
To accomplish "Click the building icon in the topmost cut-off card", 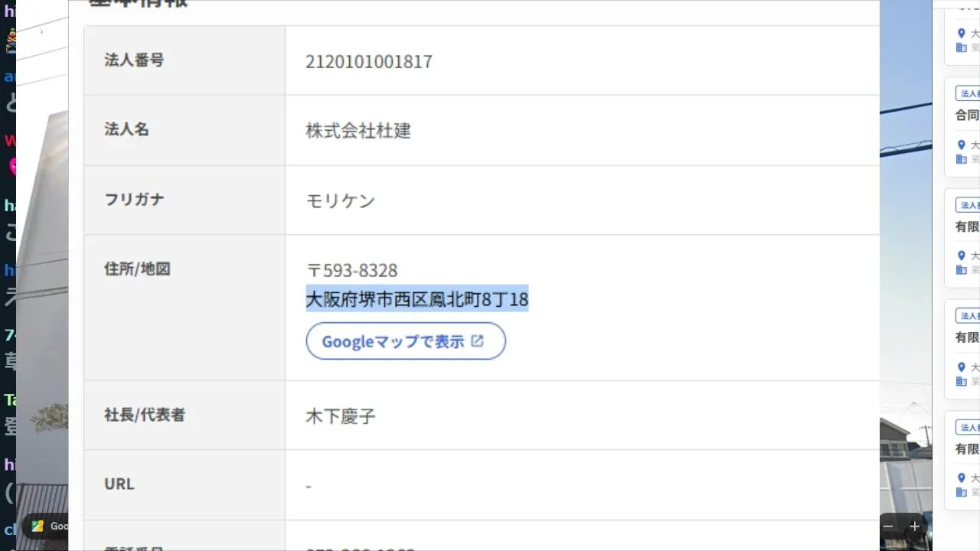I will coord(962,47).
